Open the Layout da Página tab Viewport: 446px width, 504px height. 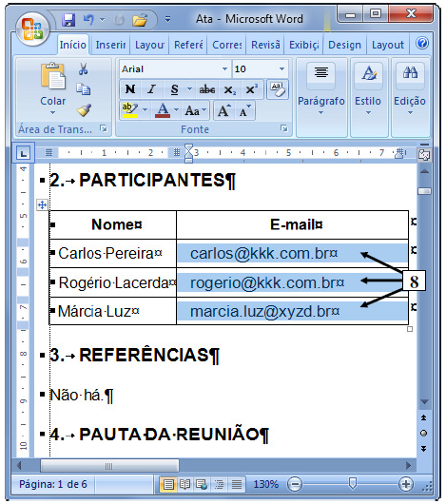point(149,45)
